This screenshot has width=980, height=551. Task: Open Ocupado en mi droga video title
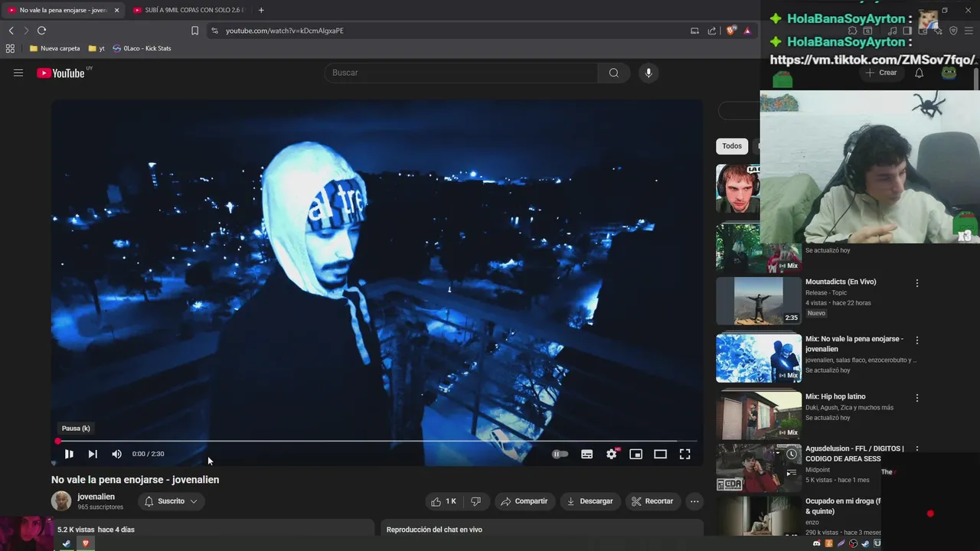coord(843,506)
